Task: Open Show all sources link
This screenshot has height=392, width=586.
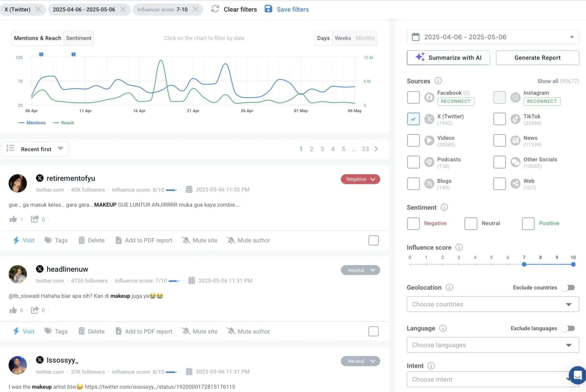Action: (x=548, y=81)
